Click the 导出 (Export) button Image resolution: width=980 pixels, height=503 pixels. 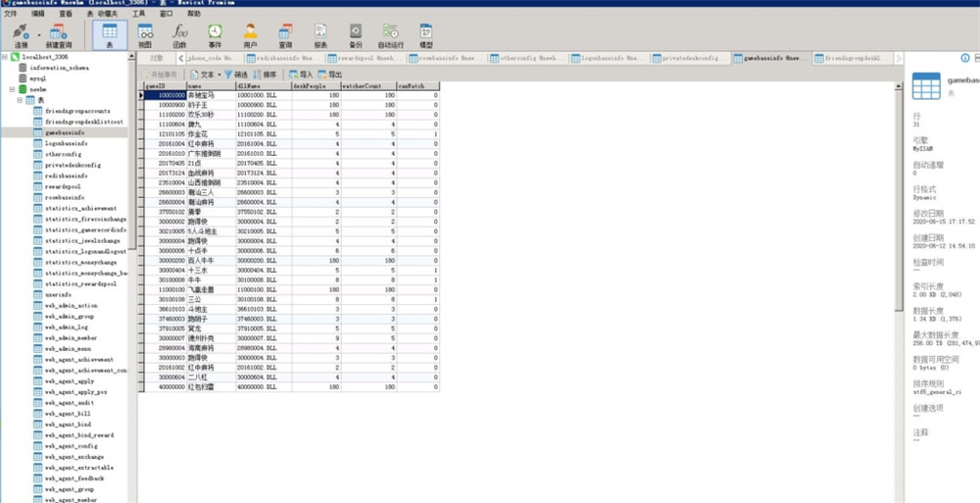click(x=330, y=75)
